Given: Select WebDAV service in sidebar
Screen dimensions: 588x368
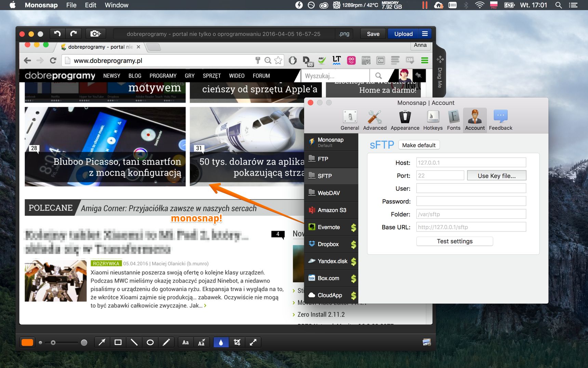Looking at the screenshot, I should point(331,193).
